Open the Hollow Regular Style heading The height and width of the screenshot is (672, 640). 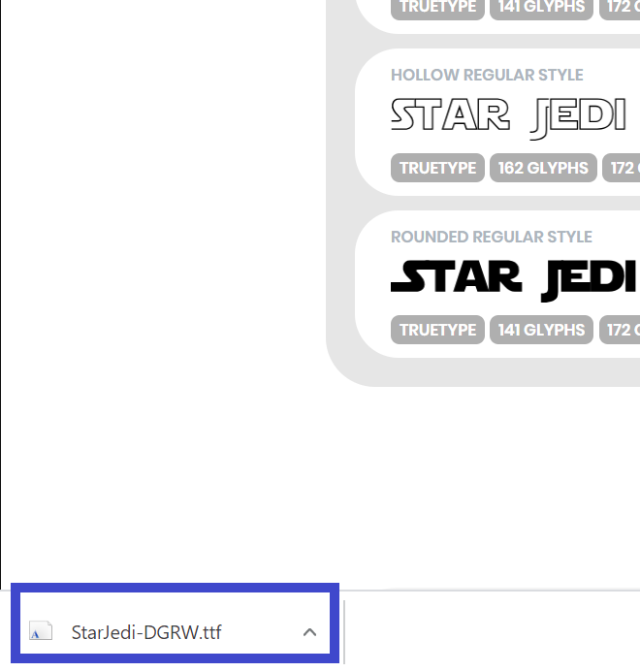[x=487, y=75]
